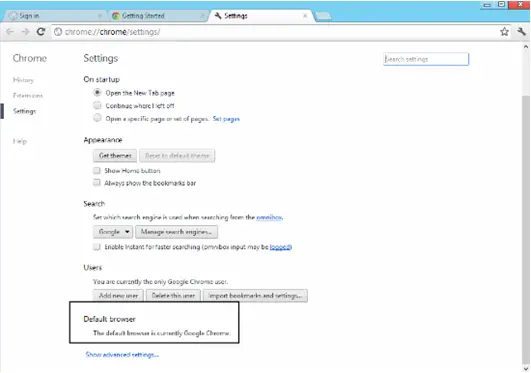This screenshot has height=373, width=531.
Task: Enable Always show the bookmarks bar
Action: point(97,183)
